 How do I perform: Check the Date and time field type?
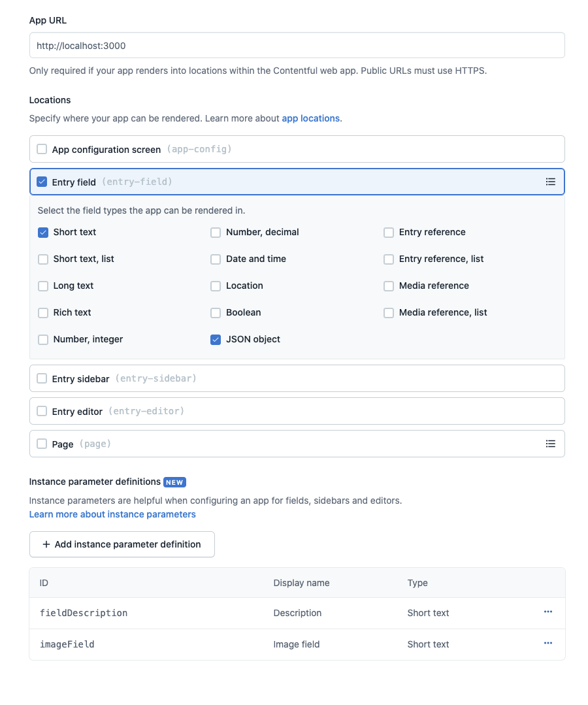click(216, 259)
